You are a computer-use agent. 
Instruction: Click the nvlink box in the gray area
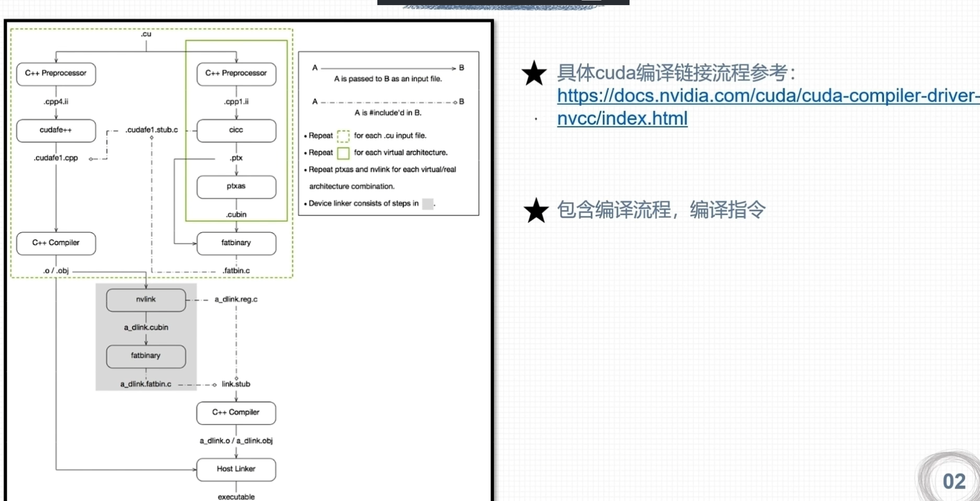146,300
